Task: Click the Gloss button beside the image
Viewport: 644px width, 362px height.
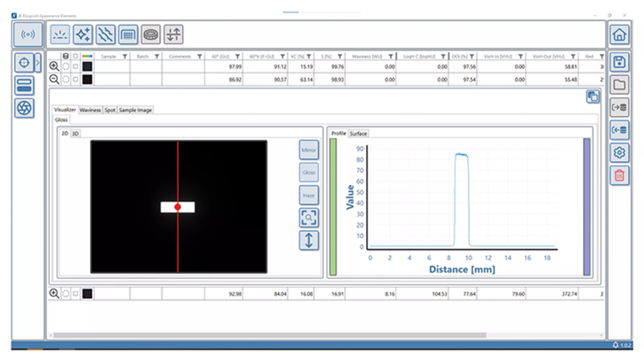Action: [x=309, y=172]
